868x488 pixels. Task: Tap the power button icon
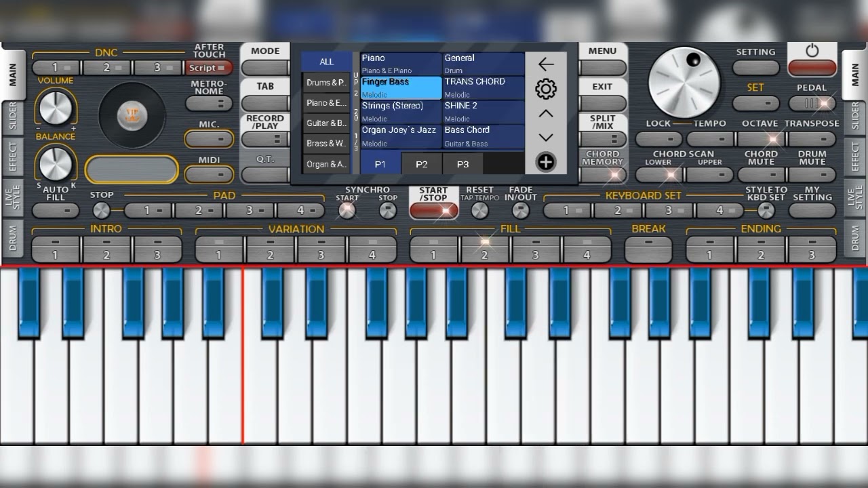(812, 51)
